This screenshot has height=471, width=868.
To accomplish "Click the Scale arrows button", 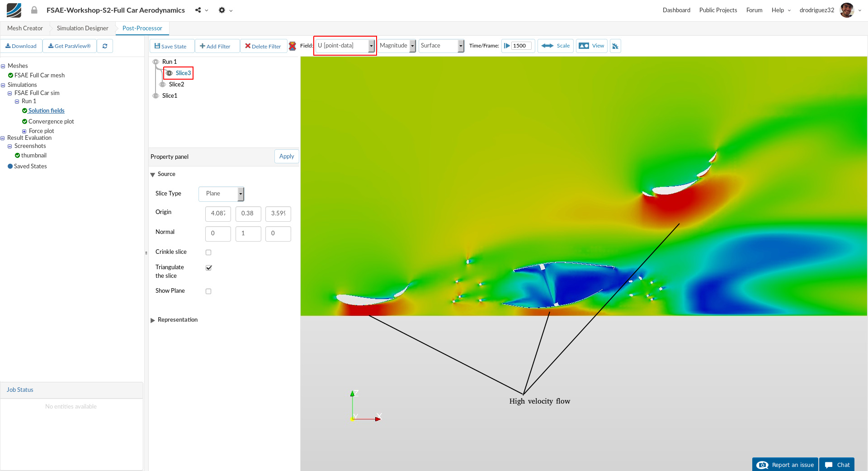I will (x=555, y=46).
